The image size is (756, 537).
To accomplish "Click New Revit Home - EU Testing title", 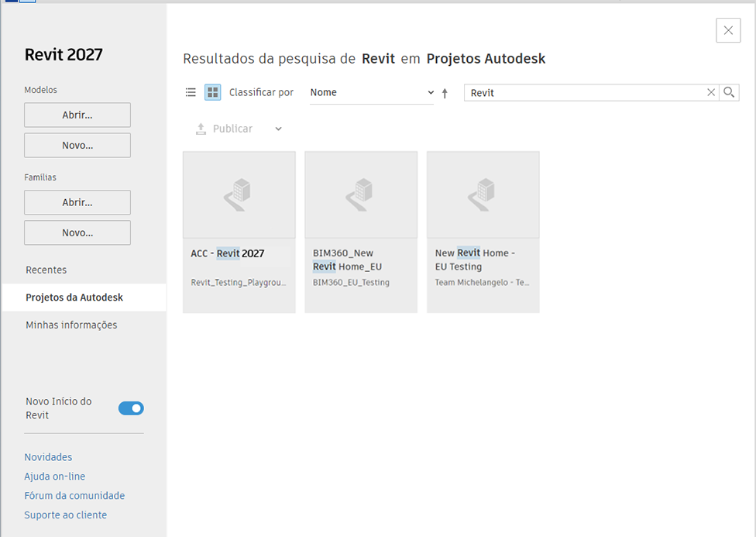I will pos(475,260).
